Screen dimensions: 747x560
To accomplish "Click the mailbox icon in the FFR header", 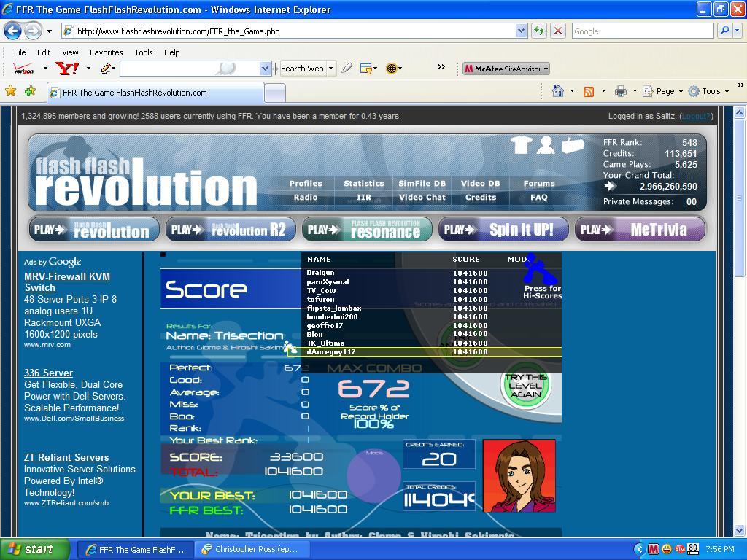I will coord(572,144).
